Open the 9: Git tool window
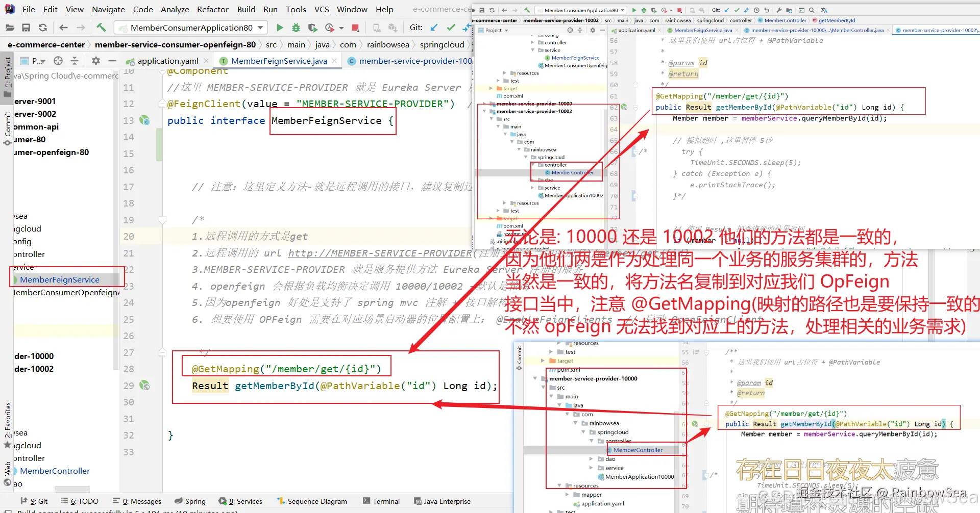 (x=34, y=501)
